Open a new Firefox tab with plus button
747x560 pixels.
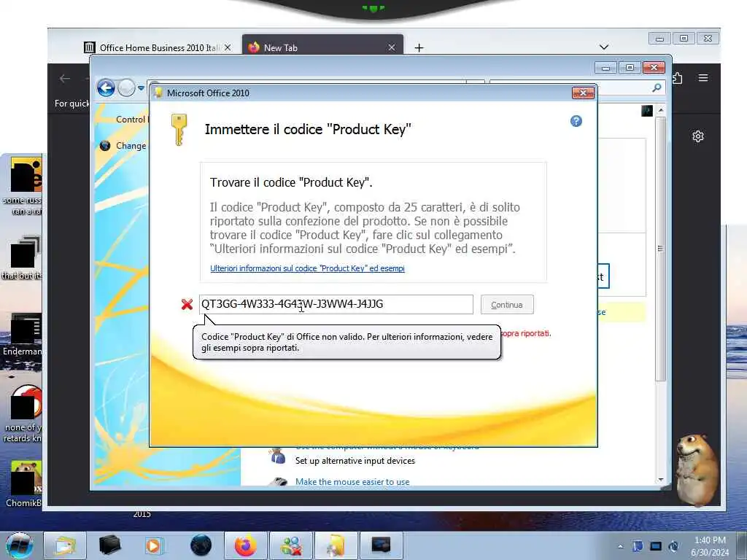pyautogui.click(x=419, y=47)
